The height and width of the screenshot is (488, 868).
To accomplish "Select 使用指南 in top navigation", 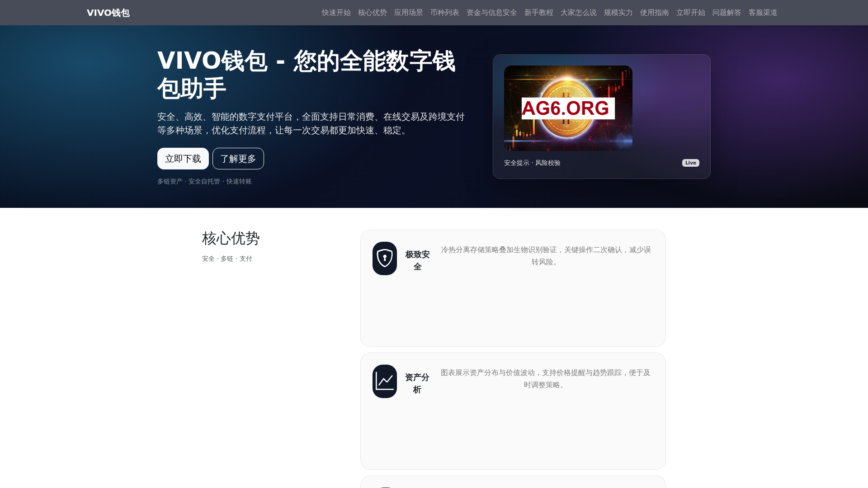I will coord(655,13).
